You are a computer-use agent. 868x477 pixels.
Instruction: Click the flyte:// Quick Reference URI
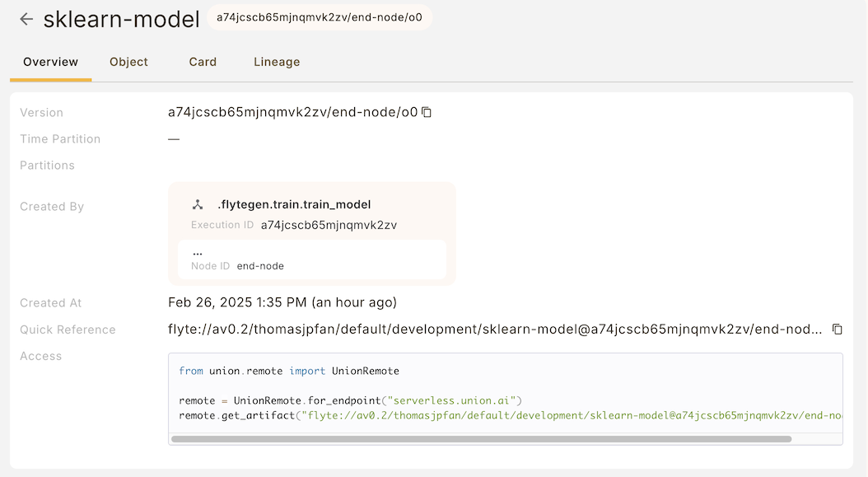[494, 329]
